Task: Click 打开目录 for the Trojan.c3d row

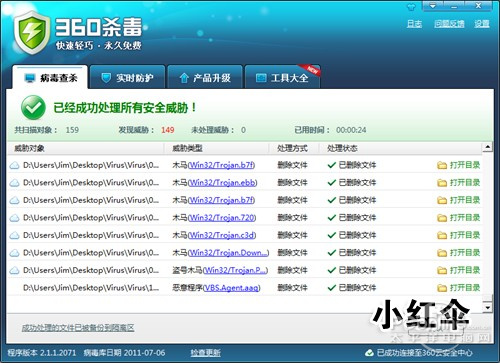Action: 465,235
